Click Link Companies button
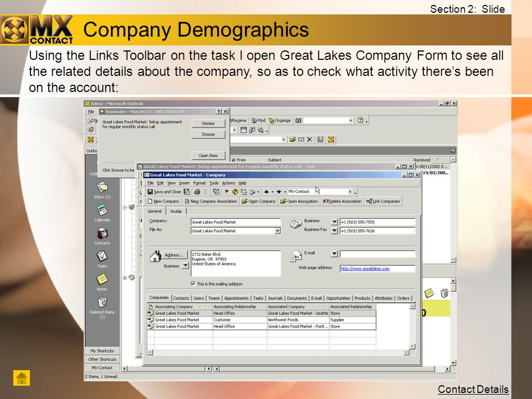 pyautogui.click(x=383, y=201)
